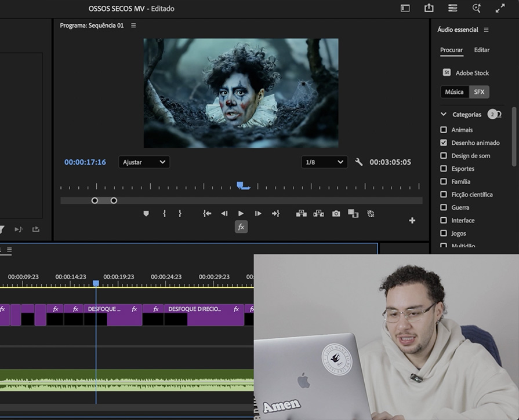
Task: Open timeline panel menu icon
Action: pyautogui.click(x=9, y=250)
